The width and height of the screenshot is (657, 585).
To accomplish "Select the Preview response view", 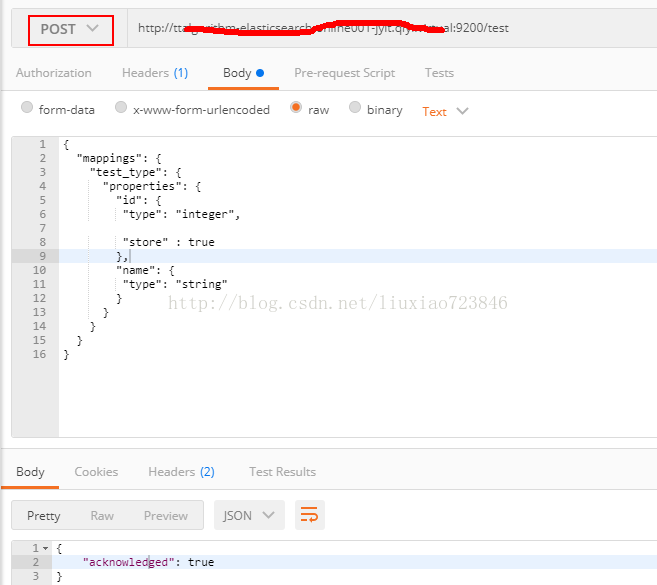I will point(166,515).
